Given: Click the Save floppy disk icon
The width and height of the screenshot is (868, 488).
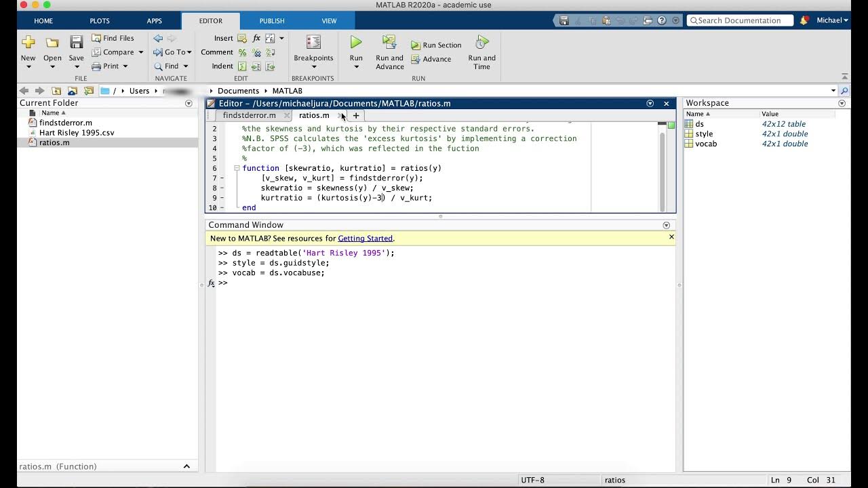Looking at the screenshot, I should click(x=77, y=42).
